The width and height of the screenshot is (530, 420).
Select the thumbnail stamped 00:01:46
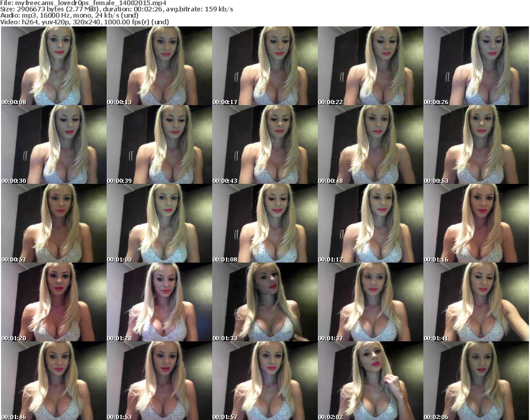tap(54, 381)
